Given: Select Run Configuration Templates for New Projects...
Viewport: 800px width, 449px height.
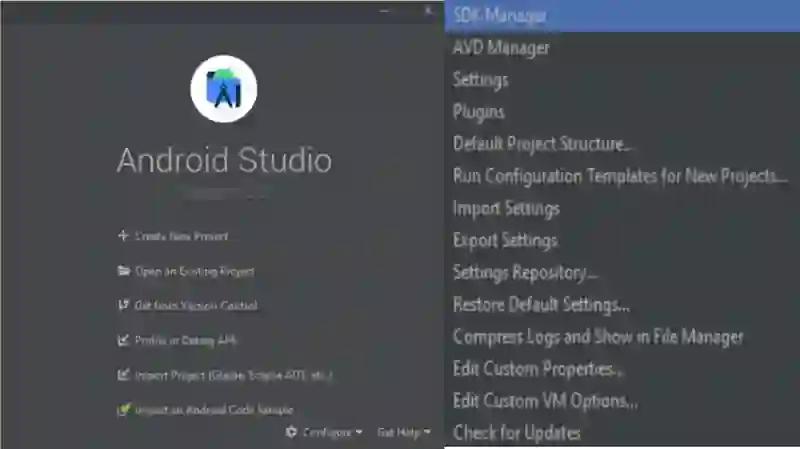Looking at the screenshot, I should click(x=622, y=177).
